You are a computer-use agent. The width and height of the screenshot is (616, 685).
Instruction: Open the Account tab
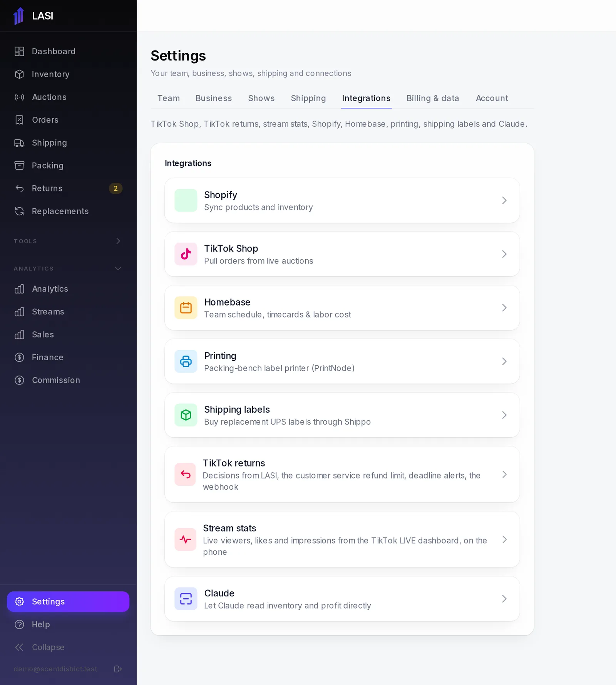[492, 98]
